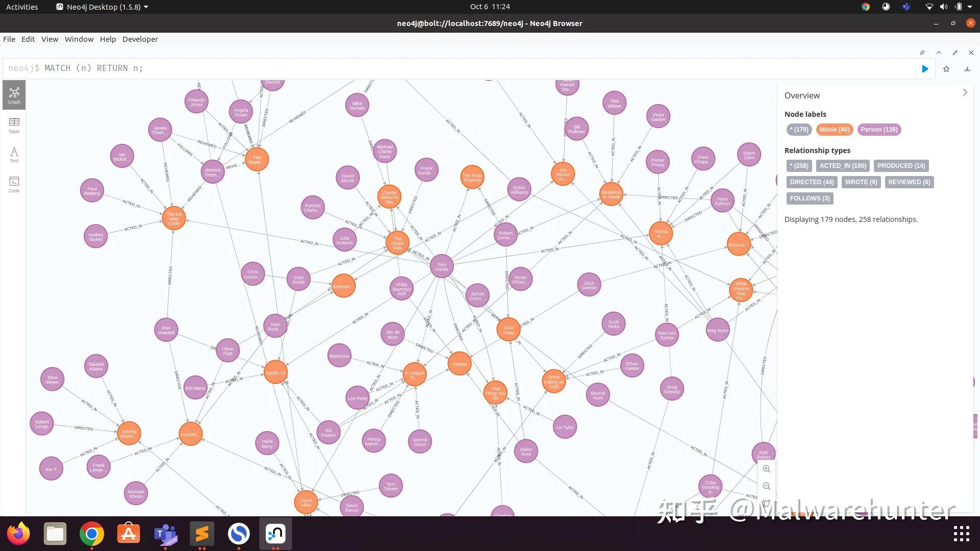Select the Graph view mode
980x551 pixels.
(x=14, y=95)
